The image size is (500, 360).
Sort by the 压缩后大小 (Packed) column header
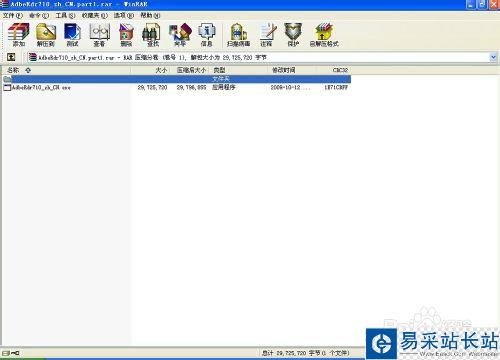(x=191, y=70)
